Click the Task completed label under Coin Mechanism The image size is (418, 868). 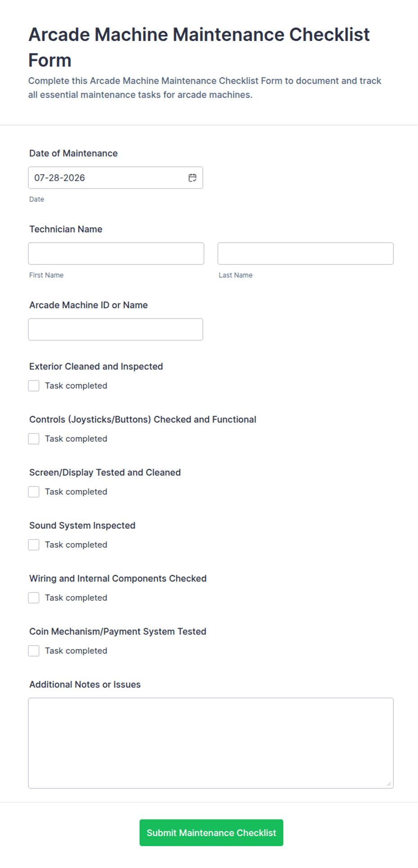tap(76, 651)
